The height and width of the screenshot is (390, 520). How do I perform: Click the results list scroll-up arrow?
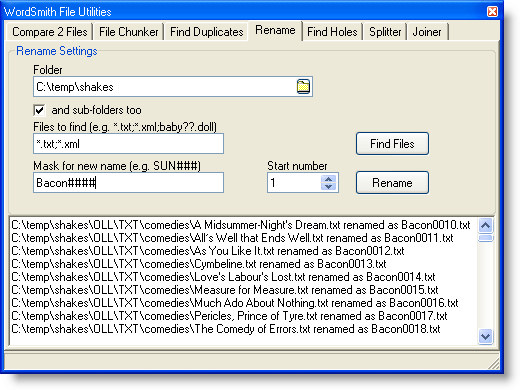pyautogui.click(x=485, y=225)
